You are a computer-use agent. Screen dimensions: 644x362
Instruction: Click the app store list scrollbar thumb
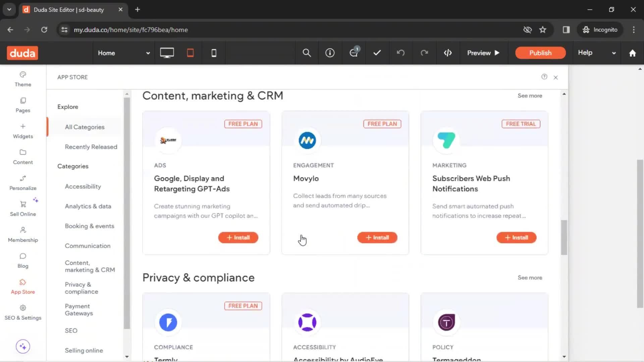point(564,237)
